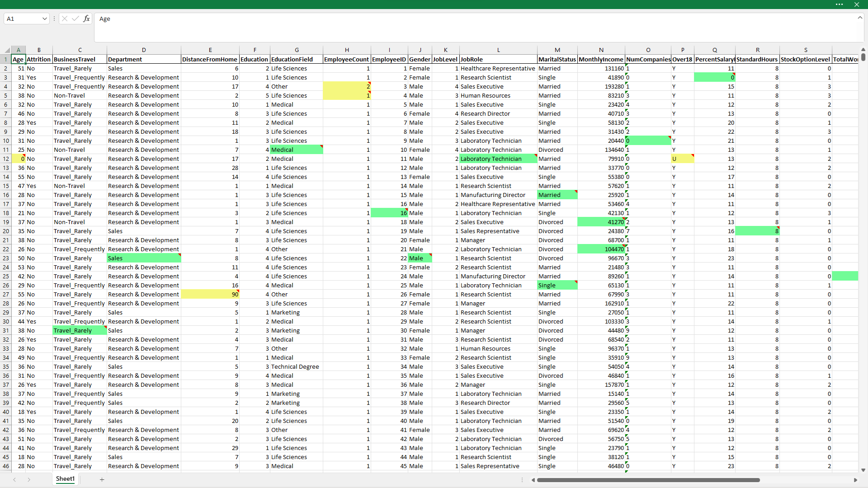Click the Insert Function fx icon
Viewport: 868px width, 488px height.
[86, 19]
